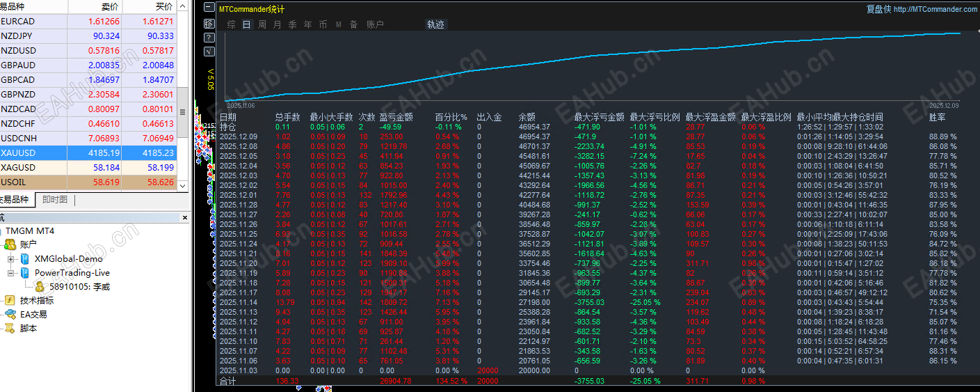Select the highlighted XAUUSD row
Image resolution: width=980 pixels, height=392 pixels.
(88, 153)
